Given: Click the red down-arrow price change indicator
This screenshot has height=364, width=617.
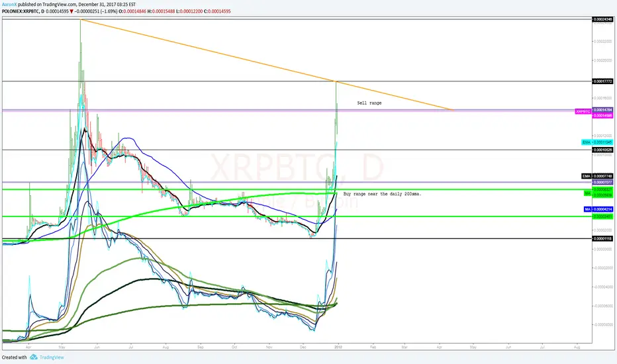Looking at the screenshot, I should (71, 11).
